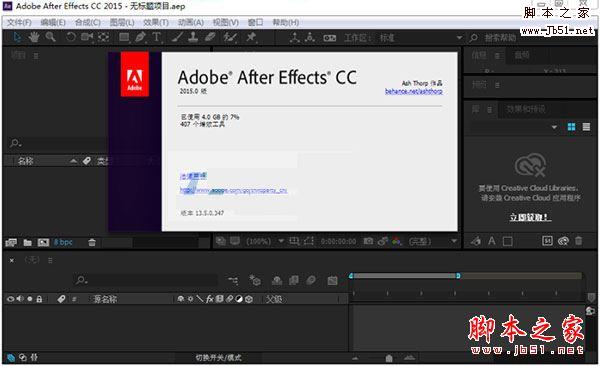600x366 pixels.
Task: Open the Project panel menu
Action: click(36, 56)
